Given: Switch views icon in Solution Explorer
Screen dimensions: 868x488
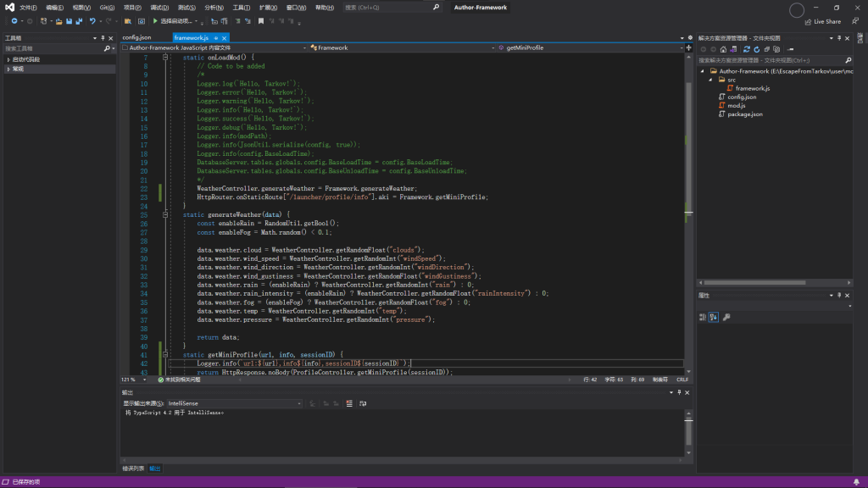Looking at the screenshot, I should point(733,49).
